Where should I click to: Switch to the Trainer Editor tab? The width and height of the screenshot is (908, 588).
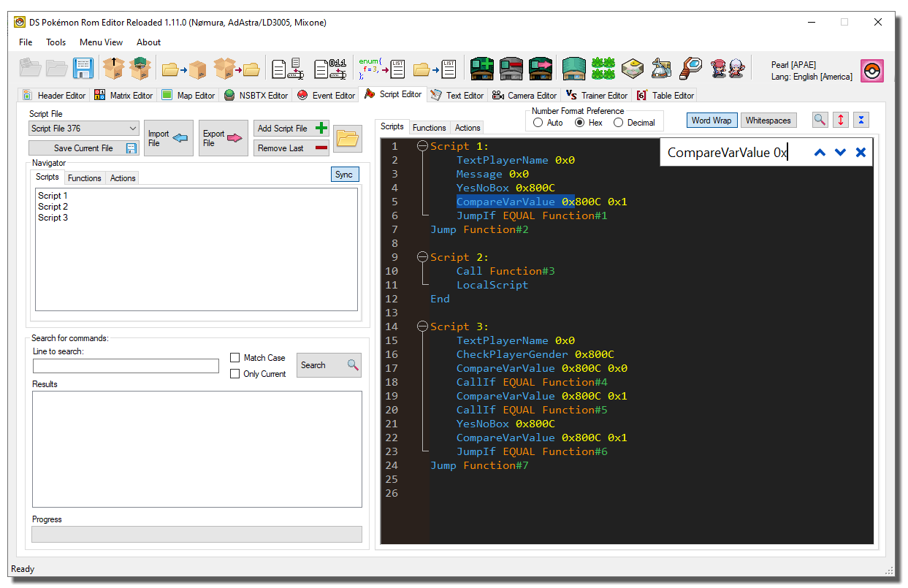pos(597,95)
